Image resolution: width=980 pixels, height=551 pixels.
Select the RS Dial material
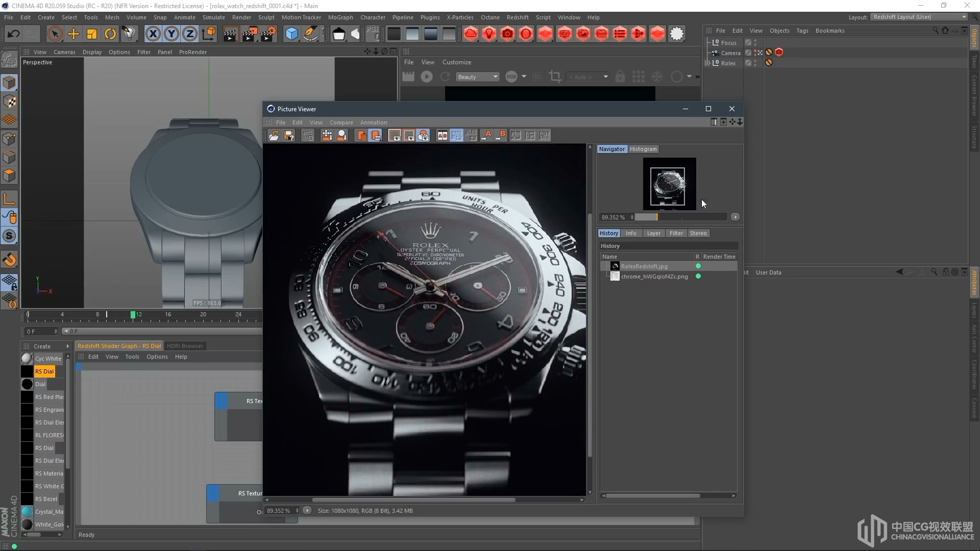click(44, 372)
